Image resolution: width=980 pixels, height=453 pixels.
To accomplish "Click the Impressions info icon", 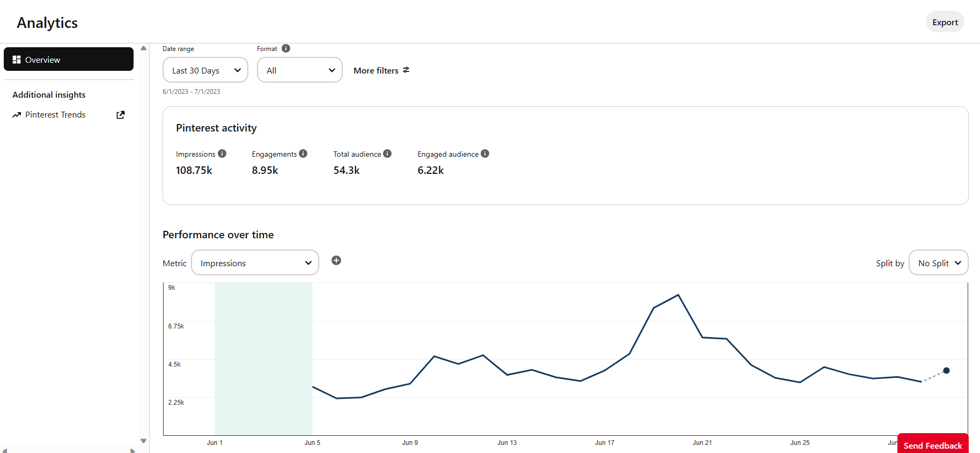I will pos(222,154).
